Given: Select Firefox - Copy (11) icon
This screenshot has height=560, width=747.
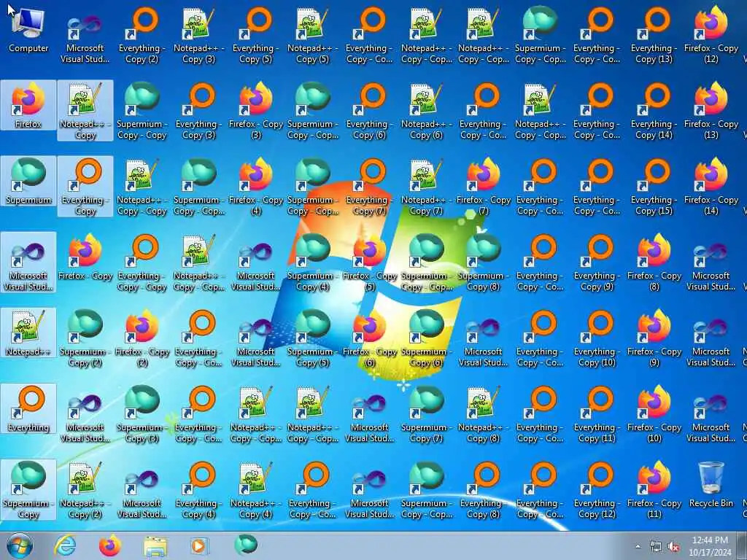Looking at the screenshot, I should (654, 491).
